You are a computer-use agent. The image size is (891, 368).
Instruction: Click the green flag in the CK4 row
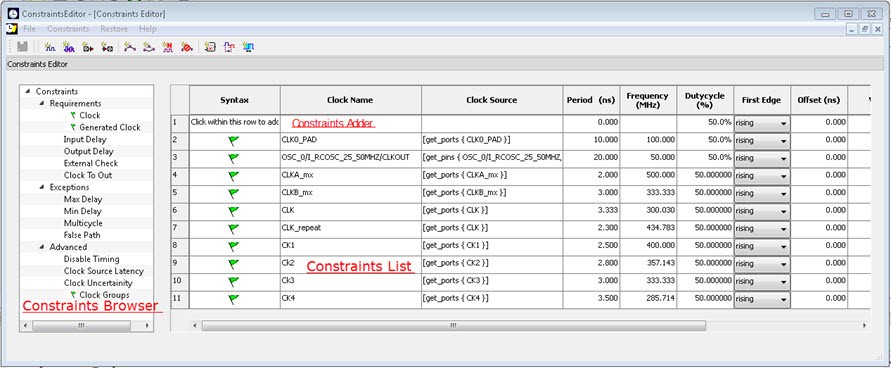pyautogui.click(x=234, y=299)
